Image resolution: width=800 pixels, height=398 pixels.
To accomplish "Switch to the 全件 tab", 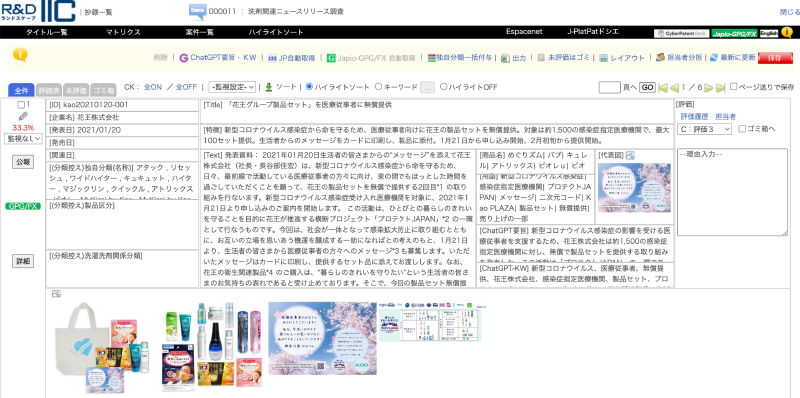I will pyautogui.click(x=21, y=90).
